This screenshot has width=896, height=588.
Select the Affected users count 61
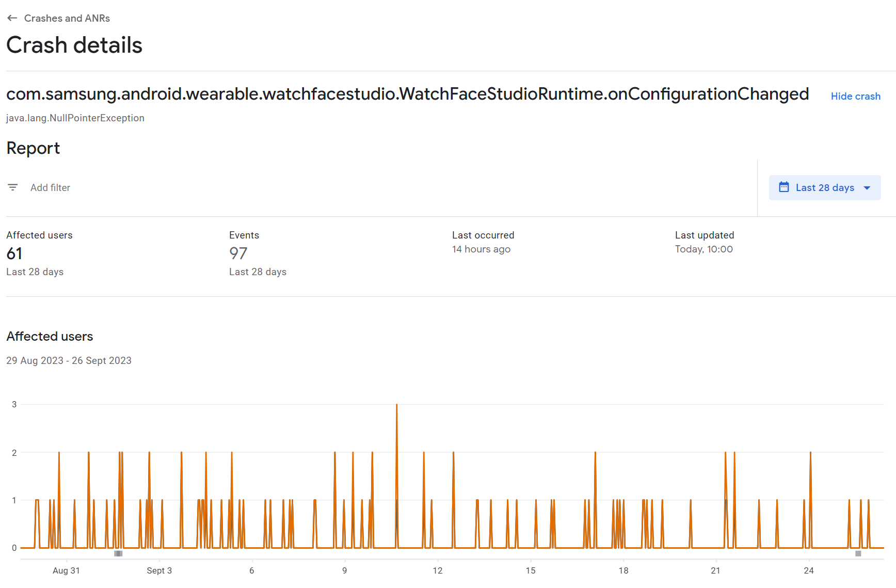click(x=14, y=253)
